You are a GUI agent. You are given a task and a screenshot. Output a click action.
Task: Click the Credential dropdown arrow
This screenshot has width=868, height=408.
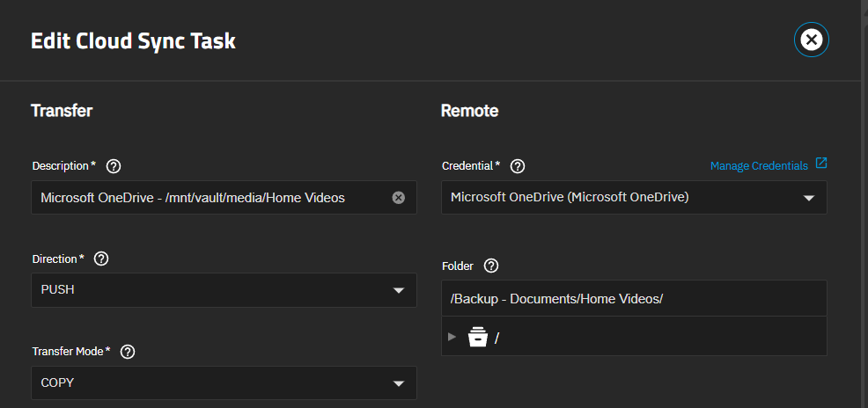[809, 198]
